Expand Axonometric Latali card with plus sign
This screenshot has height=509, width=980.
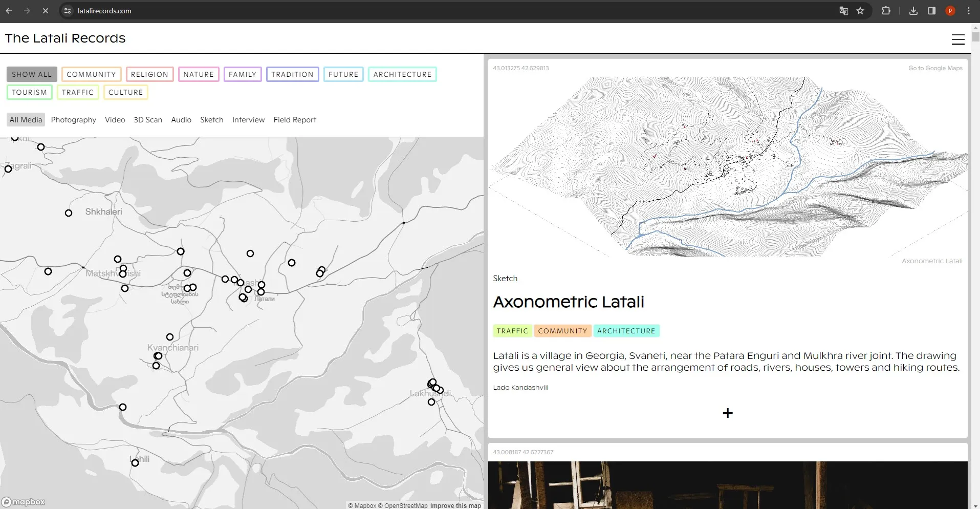coord(727,413)
